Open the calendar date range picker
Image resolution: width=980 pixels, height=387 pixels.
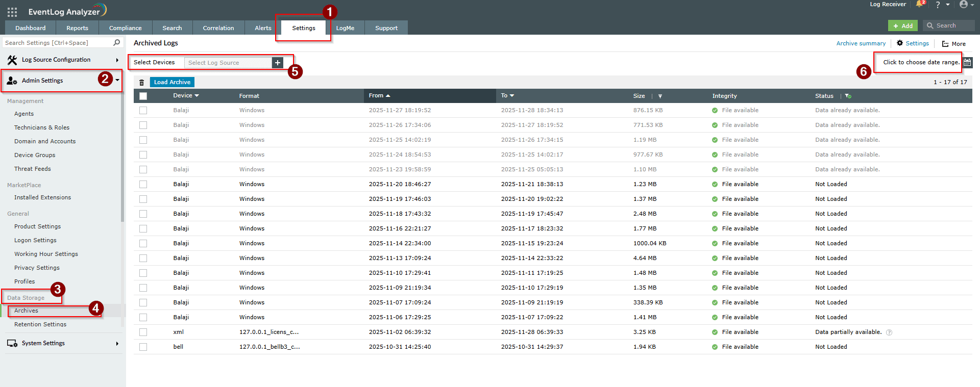(967, 62)
